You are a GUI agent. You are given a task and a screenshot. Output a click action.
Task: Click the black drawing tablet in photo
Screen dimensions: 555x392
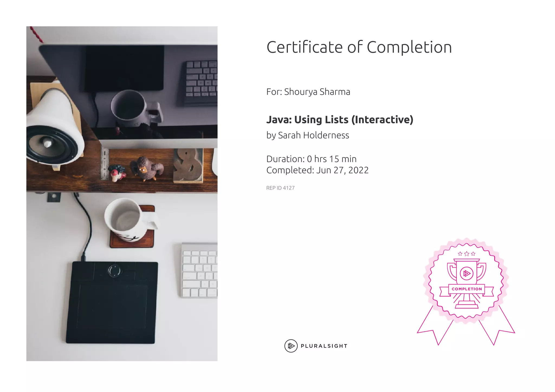pos(112,303)
